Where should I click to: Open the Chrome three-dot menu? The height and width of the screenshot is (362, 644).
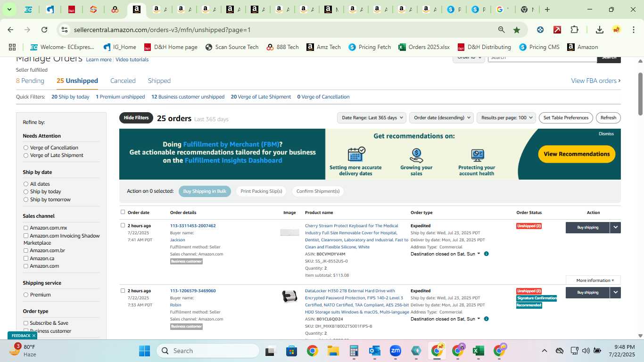click(633, 30)
